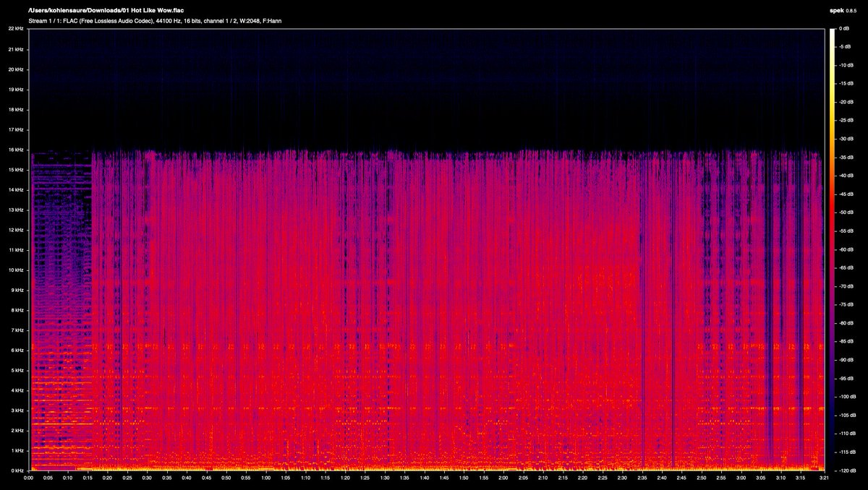Select the '17 kHz' frequency label

click(16, 129)
